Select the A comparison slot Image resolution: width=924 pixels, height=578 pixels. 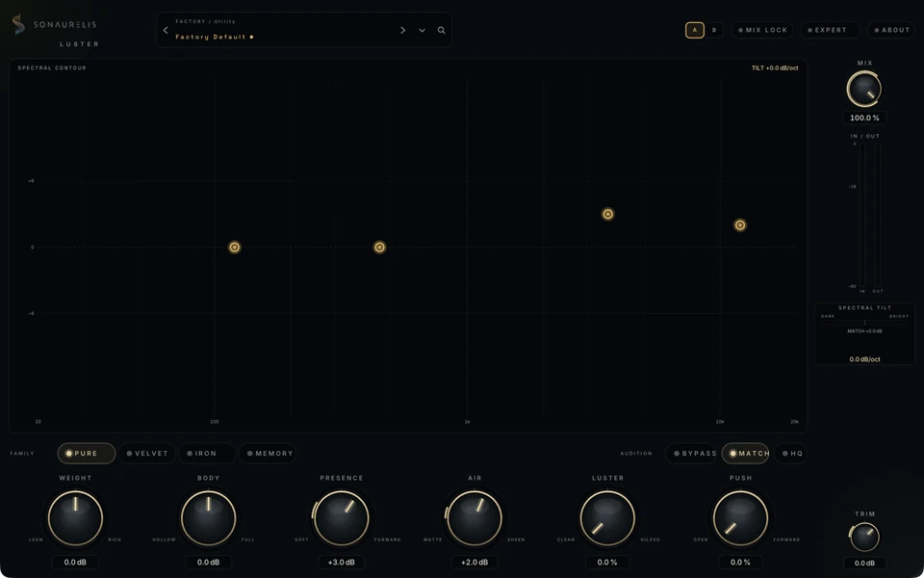point(695,30)
